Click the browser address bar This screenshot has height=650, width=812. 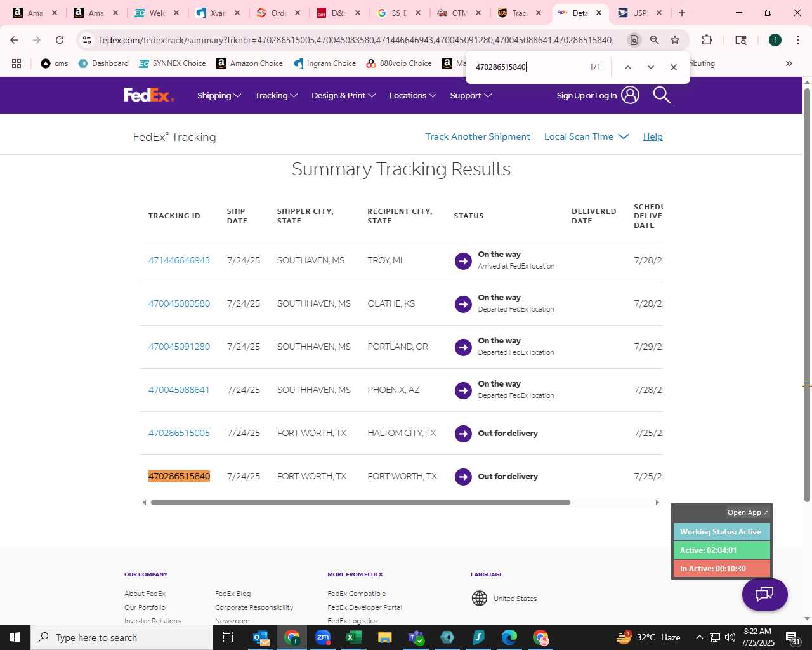coord(355,40)
